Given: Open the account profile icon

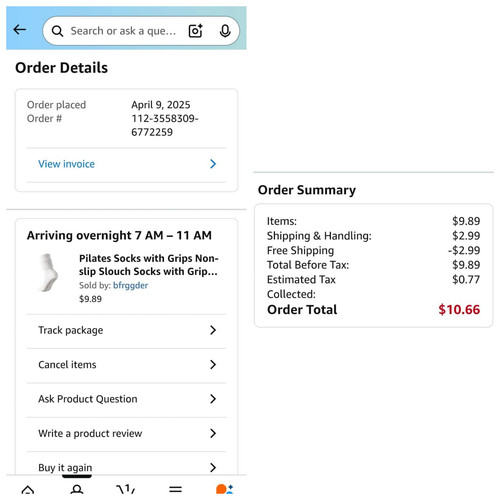Looking at the screenshot, I should click(x=77, y=489).
